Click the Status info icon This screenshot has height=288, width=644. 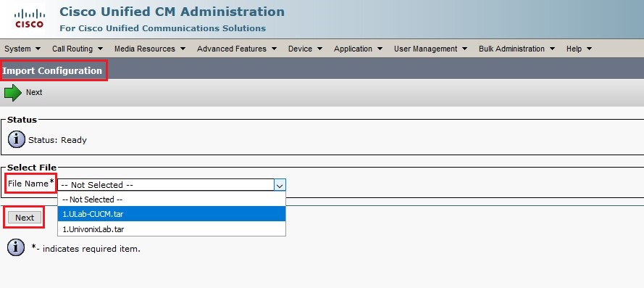[17, 139]
